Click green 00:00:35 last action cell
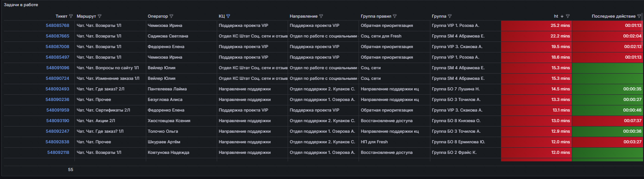The image size is (644, 179). (608, 89)
